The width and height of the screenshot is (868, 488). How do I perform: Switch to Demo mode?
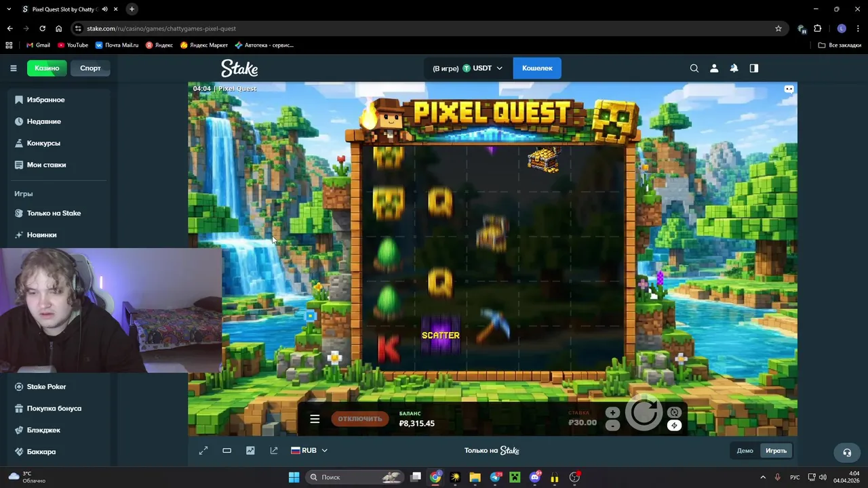(745, 451)
